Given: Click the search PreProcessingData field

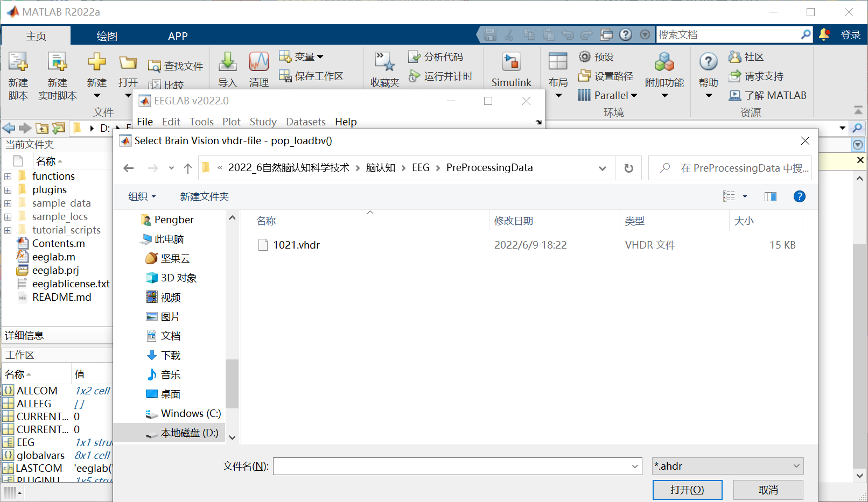Looking at the screenshot, I should click(730, 168).
